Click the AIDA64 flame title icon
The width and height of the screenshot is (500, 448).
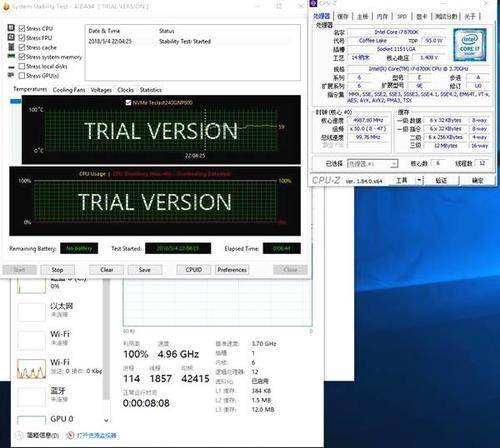pos(6,6)
